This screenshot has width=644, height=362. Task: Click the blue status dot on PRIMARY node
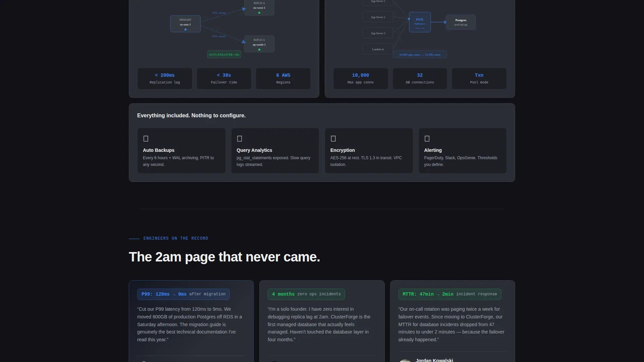(x=185, y=29)
